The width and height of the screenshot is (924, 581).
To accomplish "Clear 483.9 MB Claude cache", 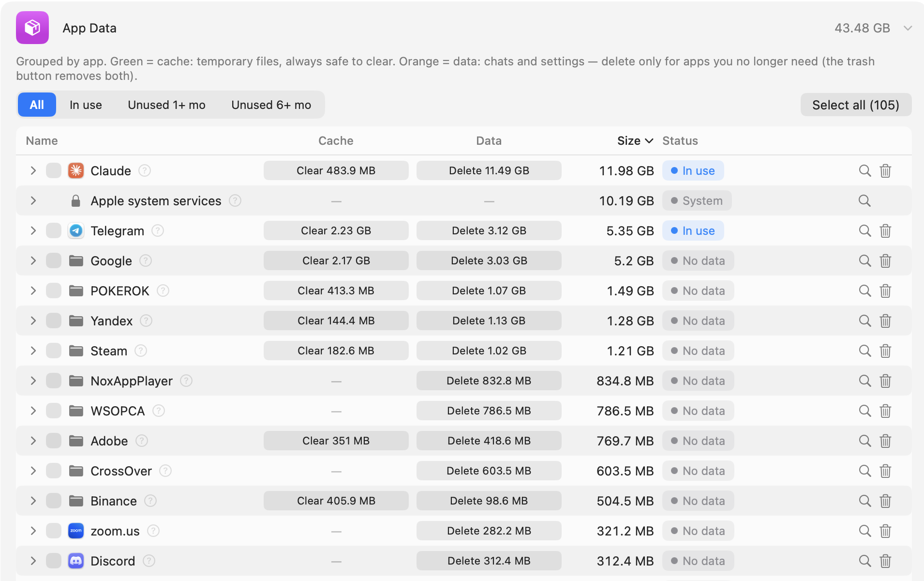I will [336, 170].
